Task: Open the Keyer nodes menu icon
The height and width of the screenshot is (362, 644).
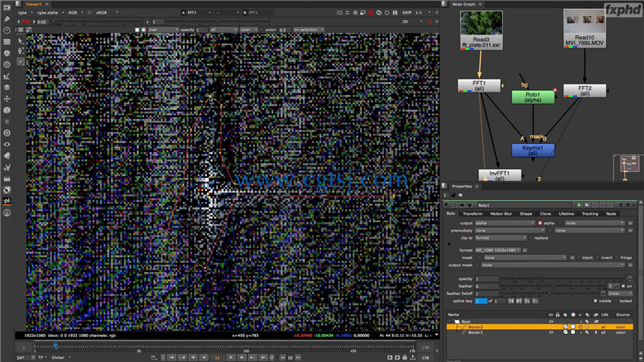Action: tap(6, 76)
